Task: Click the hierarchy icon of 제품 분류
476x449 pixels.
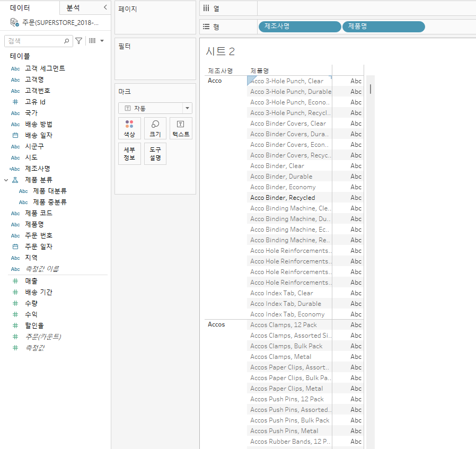Action: tap(15, 180)
